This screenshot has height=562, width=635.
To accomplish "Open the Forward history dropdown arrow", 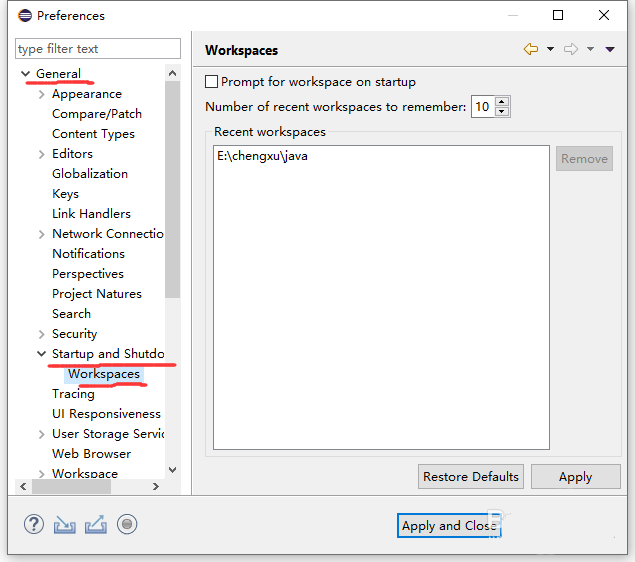I will tap(590, 49).
